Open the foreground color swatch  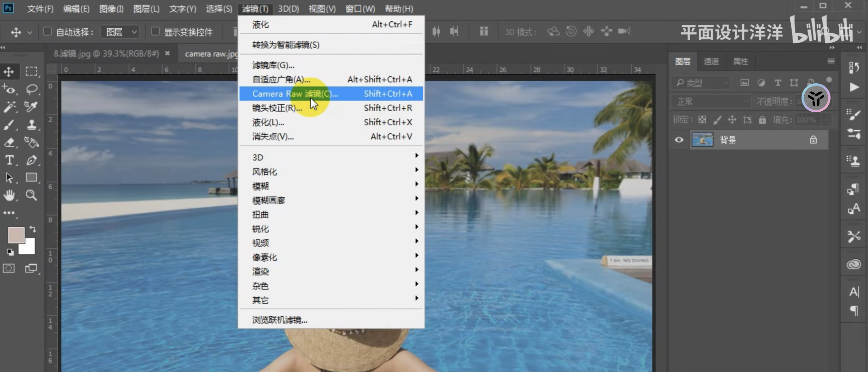coord(15,235)
